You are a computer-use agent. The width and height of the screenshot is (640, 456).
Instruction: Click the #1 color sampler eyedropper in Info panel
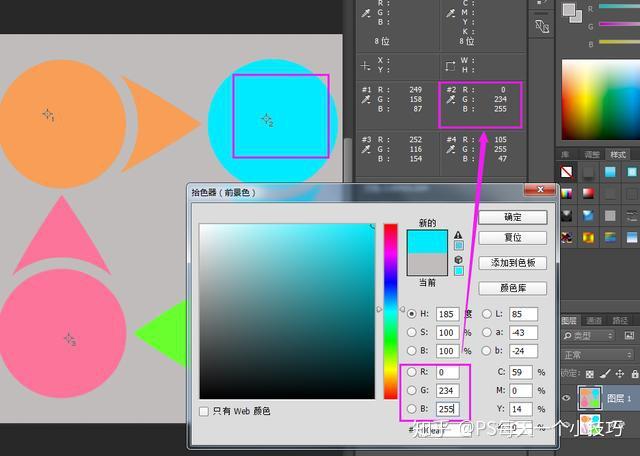(366, 99)
